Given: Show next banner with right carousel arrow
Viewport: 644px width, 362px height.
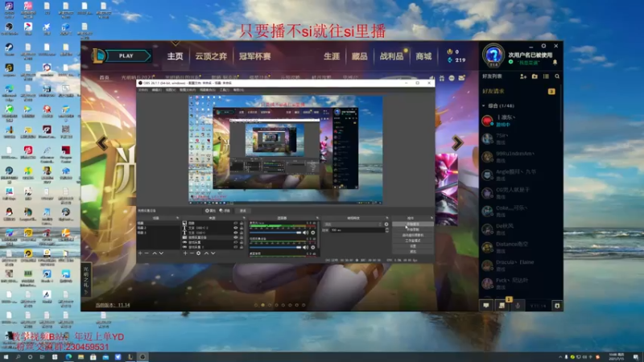Looking at the screenshot, I should click(x=457, y=143).
